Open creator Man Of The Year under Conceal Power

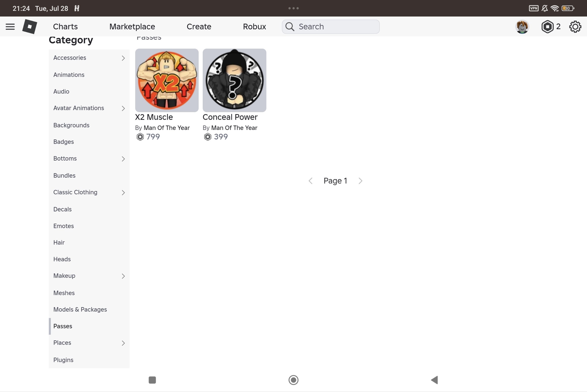tap(234, 128)
